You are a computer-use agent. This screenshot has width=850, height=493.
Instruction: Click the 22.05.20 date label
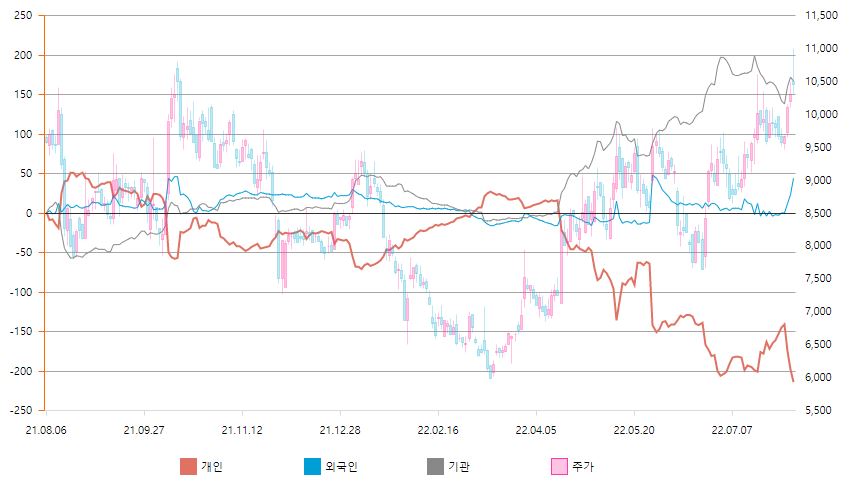point(633,428)
